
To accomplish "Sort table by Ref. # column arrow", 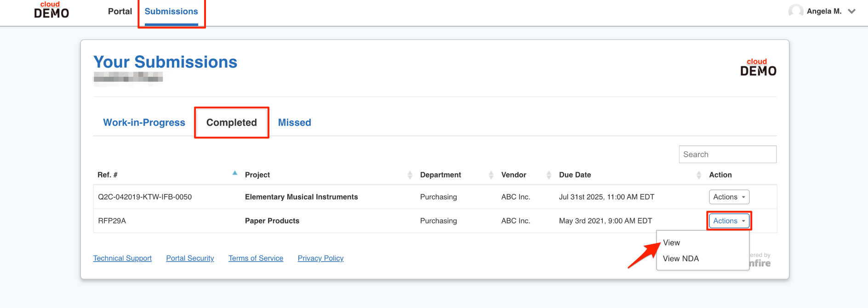I will click(x=235, y=173).
